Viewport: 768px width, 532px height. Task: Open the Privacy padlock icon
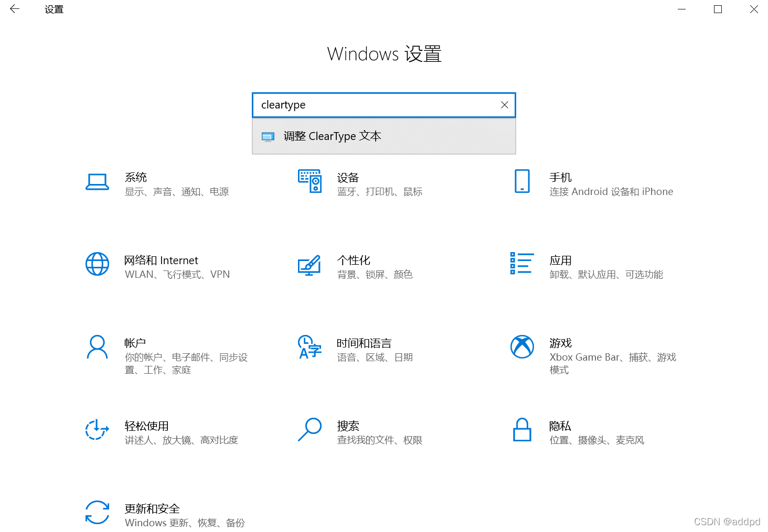pyautogui.click(x=522, y=430)
